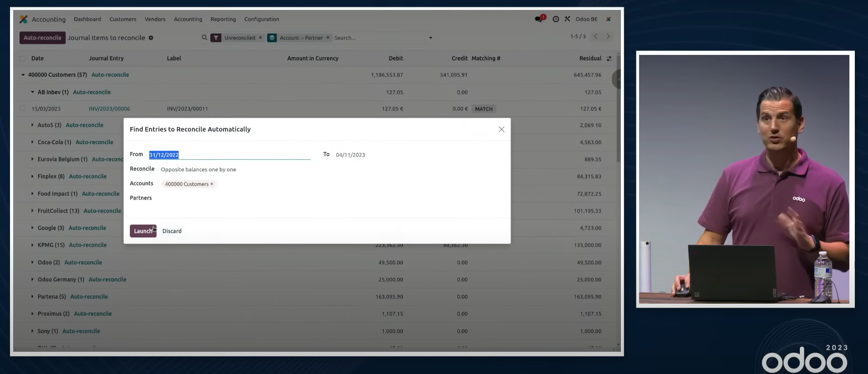Tick the checkbox for row 15/03/2023
This screenshot has height=374, width=868.
(22, 108)
